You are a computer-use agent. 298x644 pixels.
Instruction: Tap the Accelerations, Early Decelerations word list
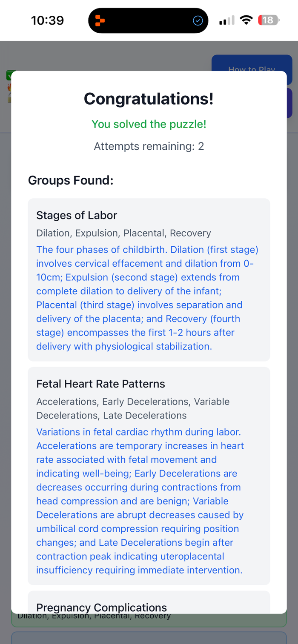[133, 408]
